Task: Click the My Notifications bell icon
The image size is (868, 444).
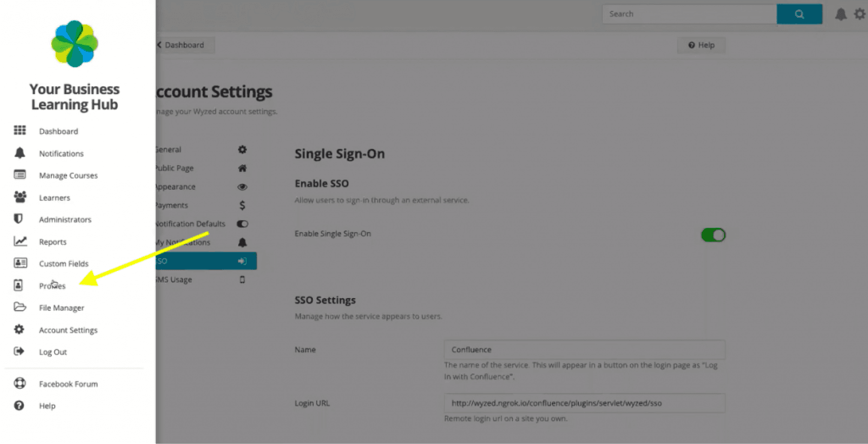Action: click(x=242, y=242)
